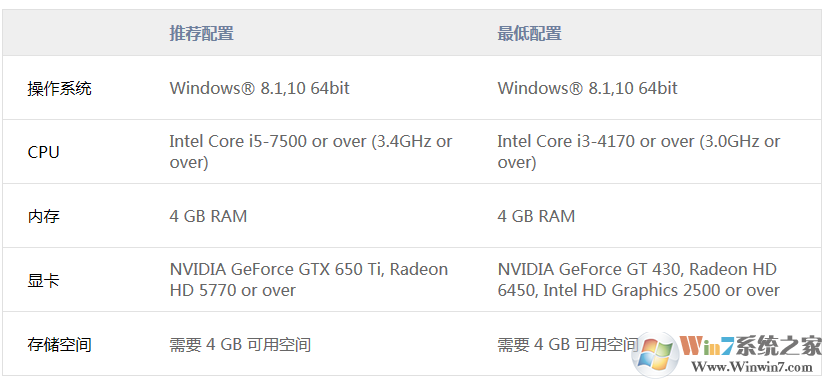Image resolution: width=829 pixels, height=381 pixels.
Task: Click the 显卡 row label
Action: click(x=43, y=280)
